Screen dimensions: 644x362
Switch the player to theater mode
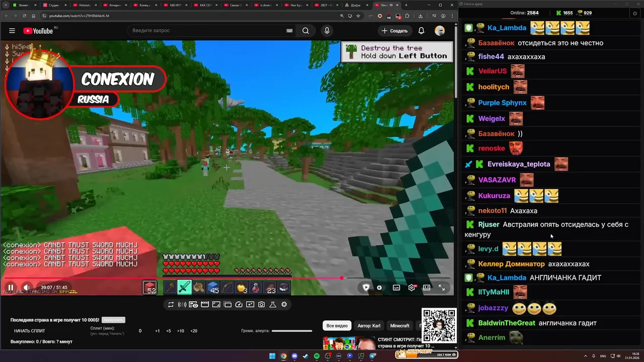427,288
